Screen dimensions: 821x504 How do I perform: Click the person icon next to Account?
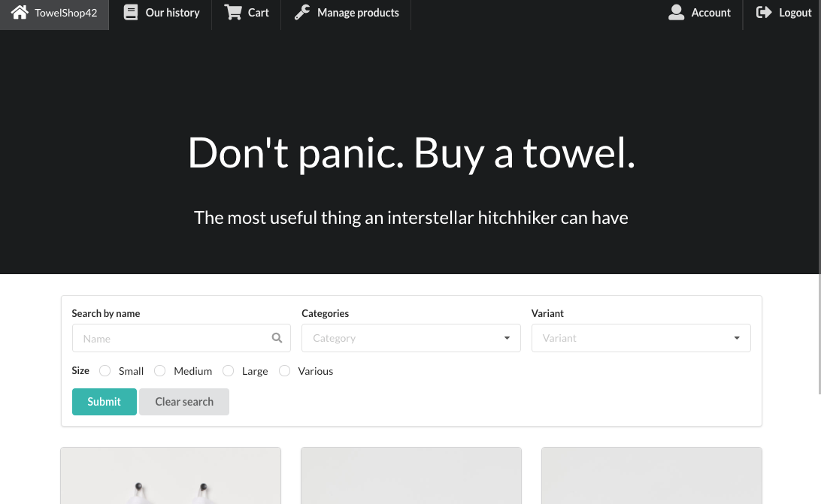pos(675,12)
